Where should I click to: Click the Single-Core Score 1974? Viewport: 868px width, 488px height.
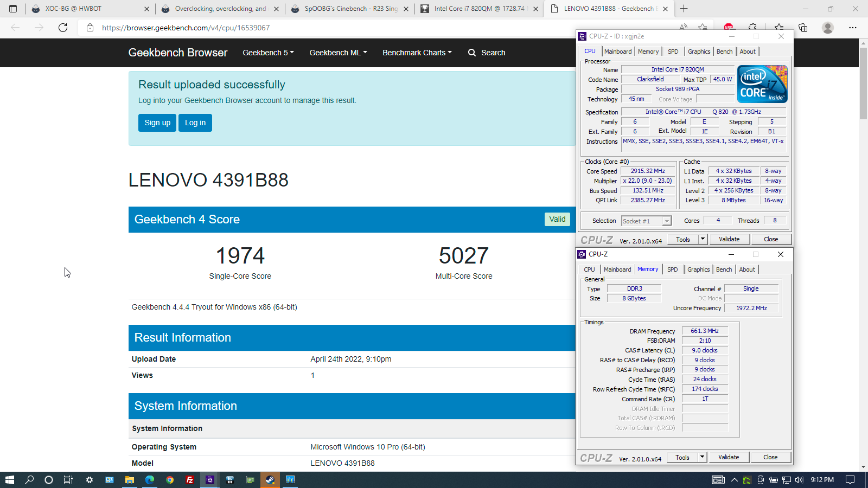click(240, 255)
